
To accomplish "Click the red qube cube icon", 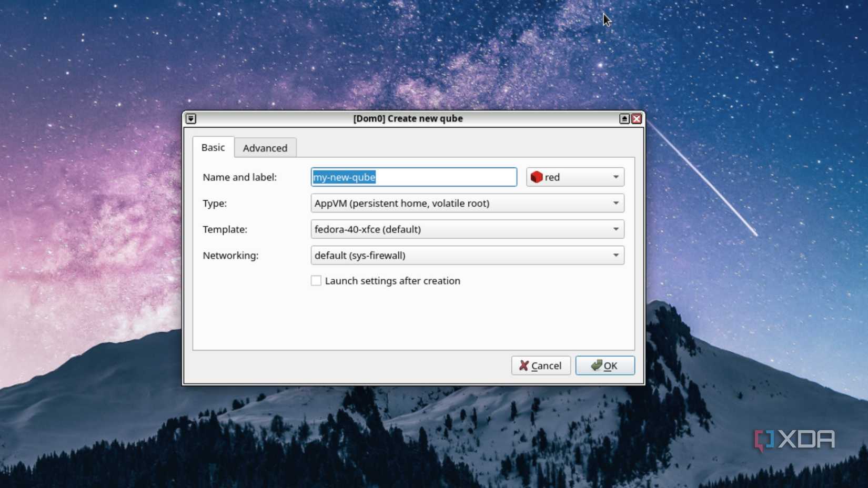I will (537, 177).
